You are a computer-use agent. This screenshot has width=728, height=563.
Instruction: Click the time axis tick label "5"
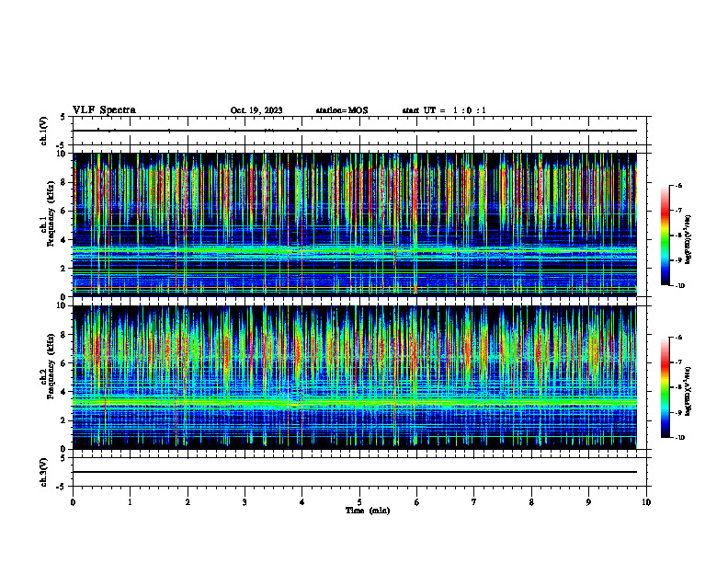point(359,502)
